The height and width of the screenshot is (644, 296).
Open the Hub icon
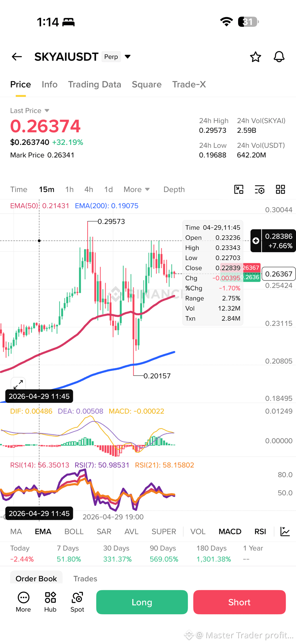[50, 602]
